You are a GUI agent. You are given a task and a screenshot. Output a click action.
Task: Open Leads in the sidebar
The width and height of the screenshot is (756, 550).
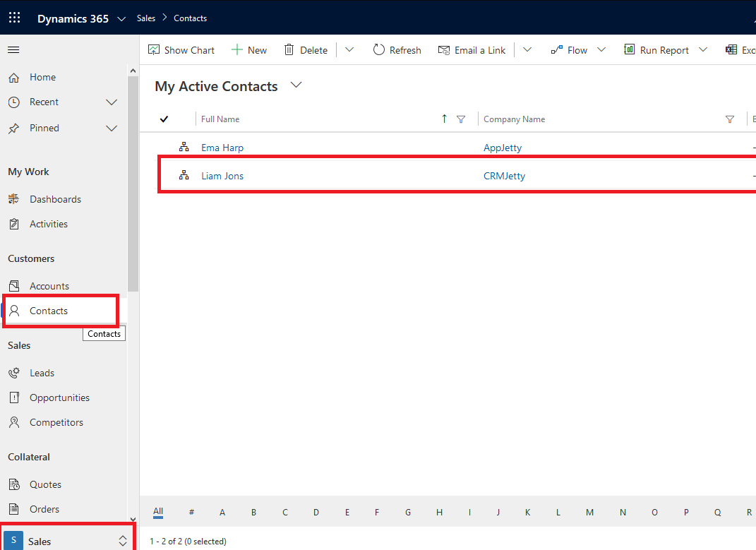pos(42,373)
